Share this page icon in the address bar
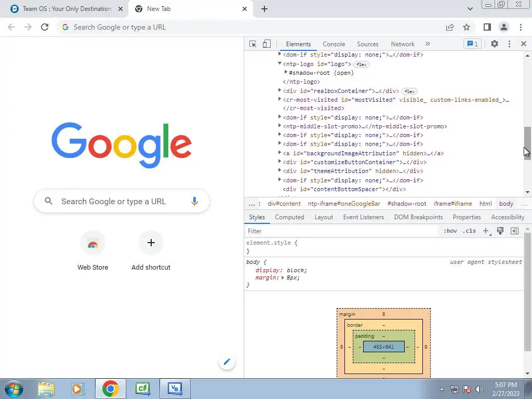This screenshot has height=399, width=532. 450,27
